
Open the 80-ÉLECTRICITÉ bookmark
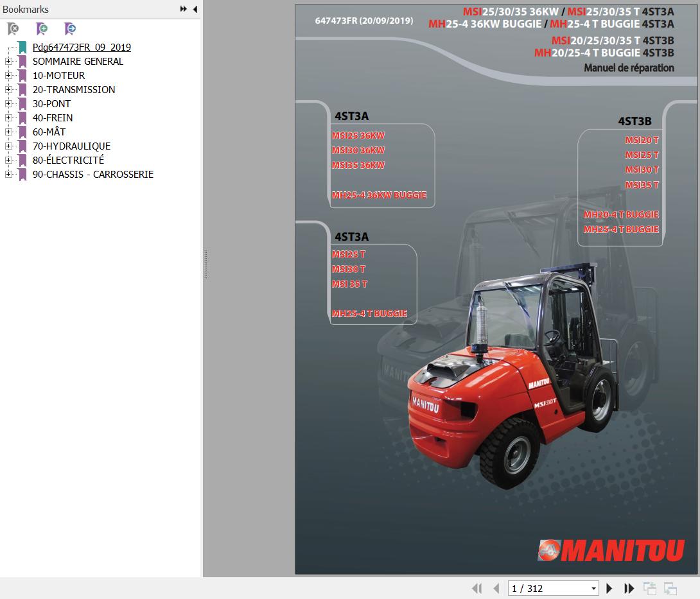[68, 160]
